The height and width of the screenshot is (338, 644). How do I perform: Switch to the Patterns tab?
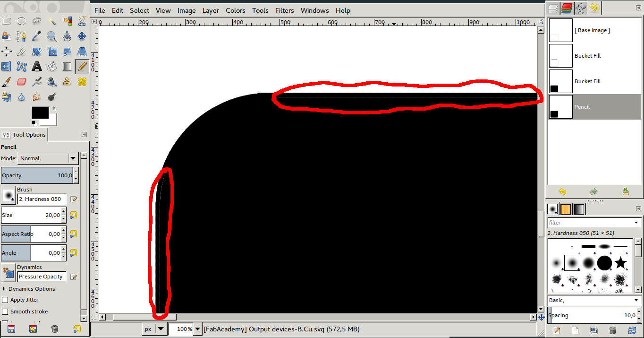pyautogui.click(x=566, y=208)
